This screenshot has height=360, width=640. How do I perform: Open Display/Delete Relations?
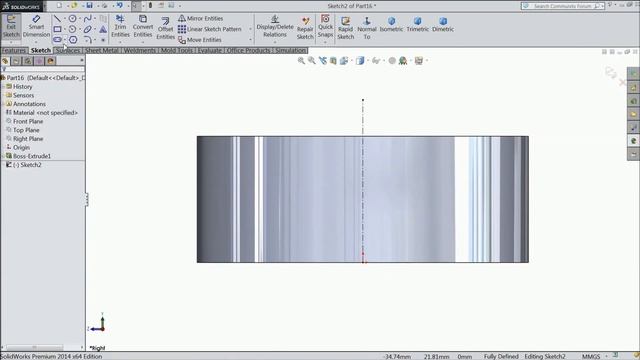click(x=275, y=27)
